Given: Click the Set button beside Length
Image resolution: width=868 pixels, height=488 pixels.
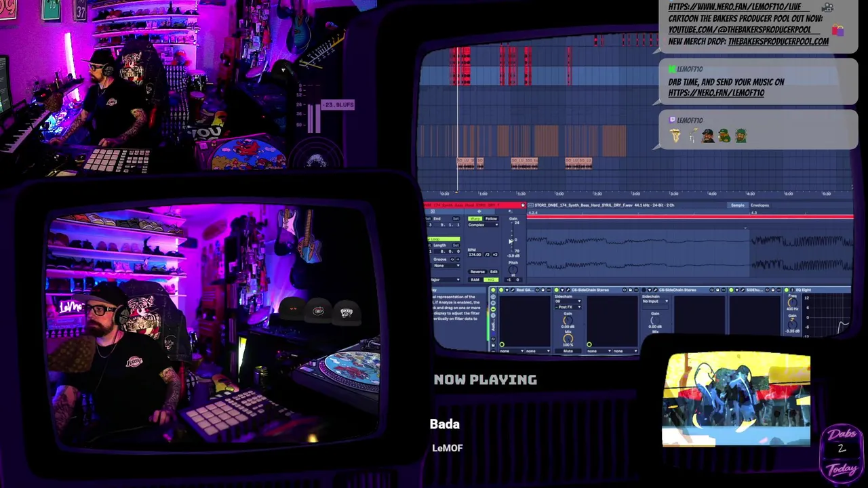Looking at the screenshot, I should point(456,245).
